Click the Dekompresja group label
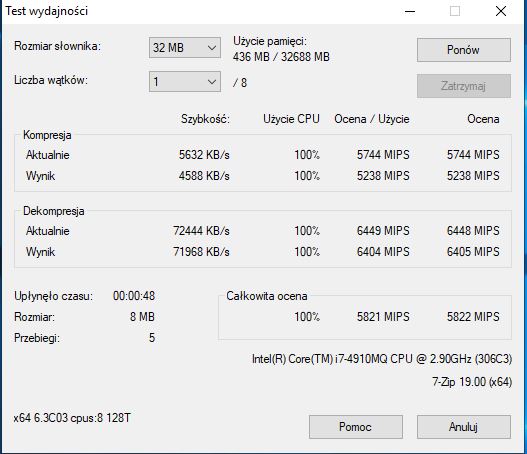The width and height of the screenshot is (527, 454). (54, 211)
